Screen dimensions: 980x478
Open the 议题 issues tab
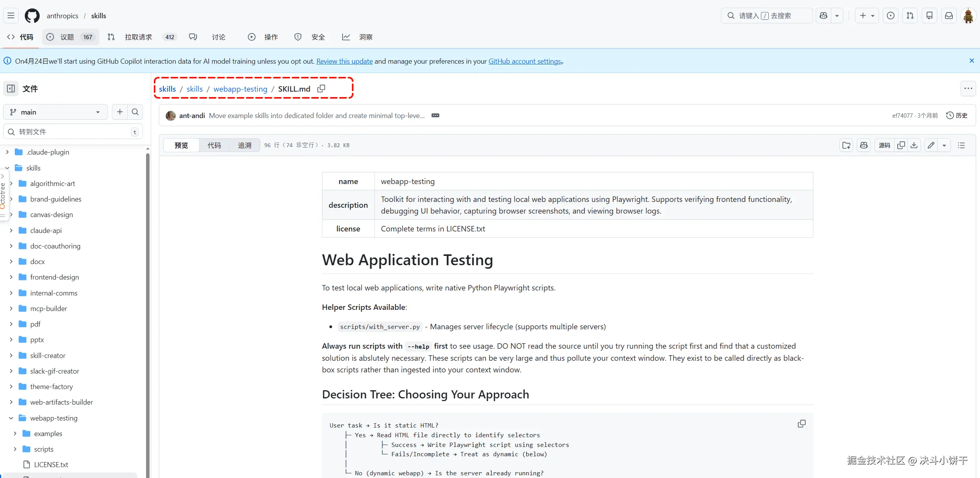coord(67,37)
